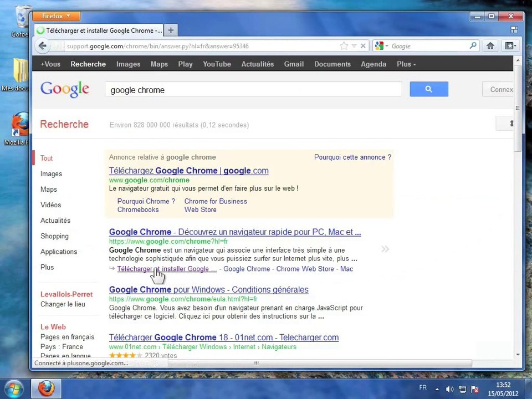Open Gmail in the Google top bar
The width and height of the screenshot is (532, 399).
294,64
